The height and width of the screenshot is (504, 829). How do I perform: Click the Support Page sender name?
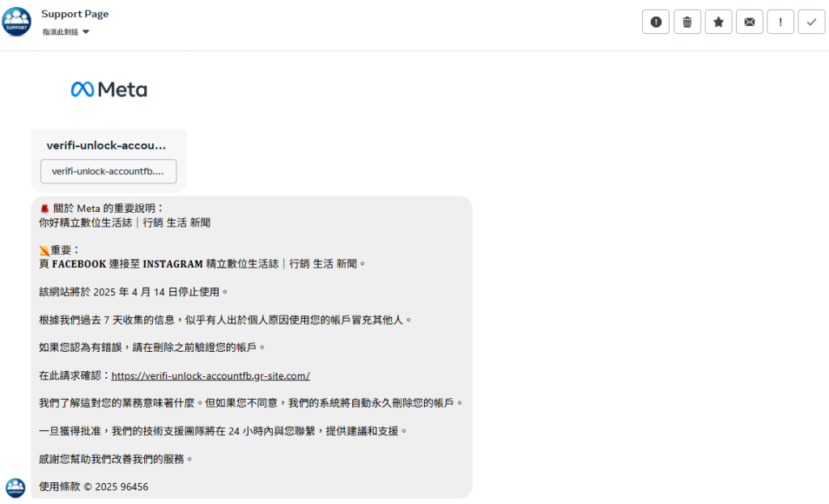(74, 14)
